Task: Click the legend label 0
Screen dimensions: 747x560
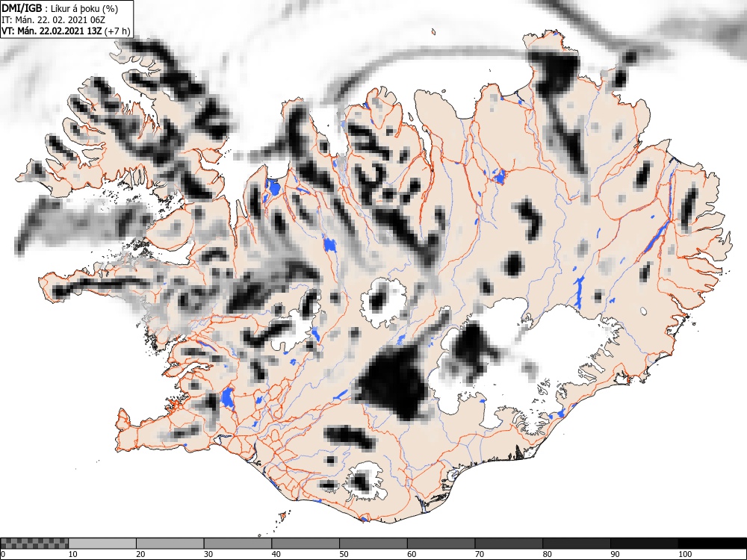Action: click(x=3, y=554)
